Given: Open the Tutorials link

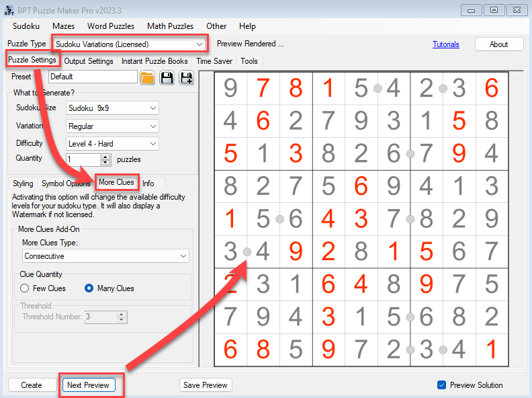Looking at the screenshot, I should [x=446, y=44].
